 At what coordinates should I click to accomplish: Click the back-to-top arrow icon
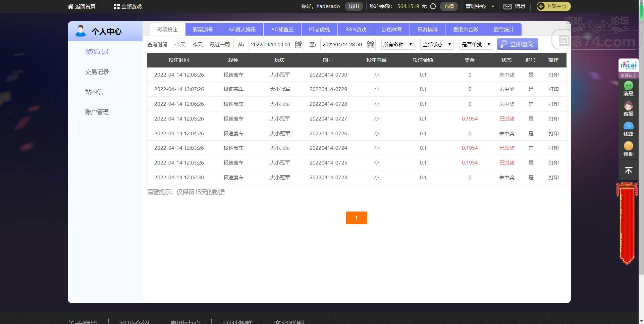(x=629, y=171)
